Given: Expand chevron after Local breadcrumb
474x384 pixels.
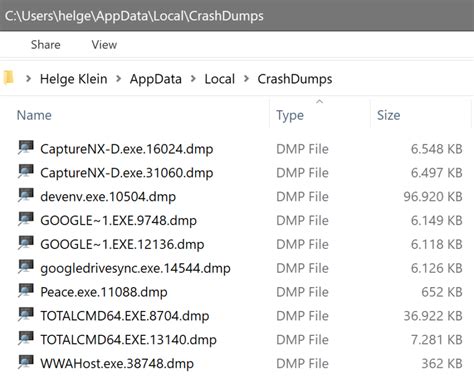Looking at the screenshot, I should (x=246, y=79).
